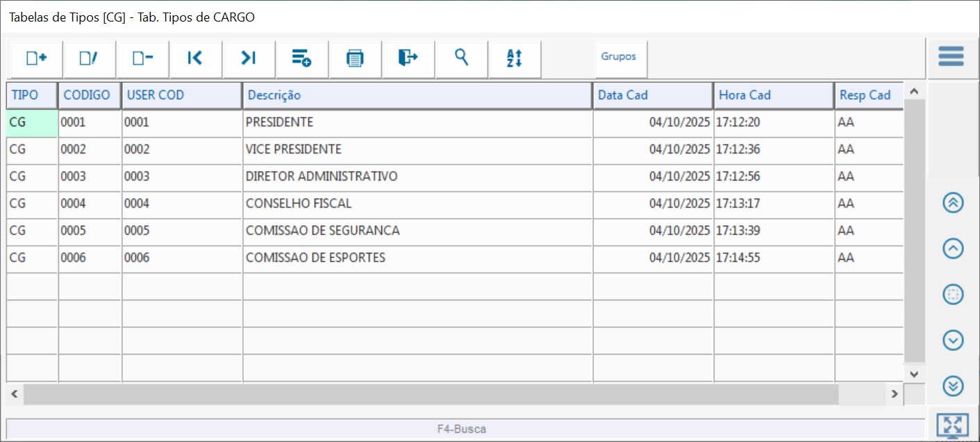
Task: Click the add list item icon
Action: point(301,58)
